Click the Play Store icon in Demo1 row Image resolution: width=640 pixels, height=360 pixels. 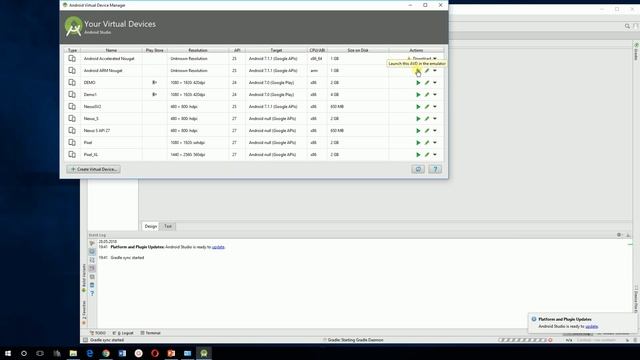(x=154, y=95)
